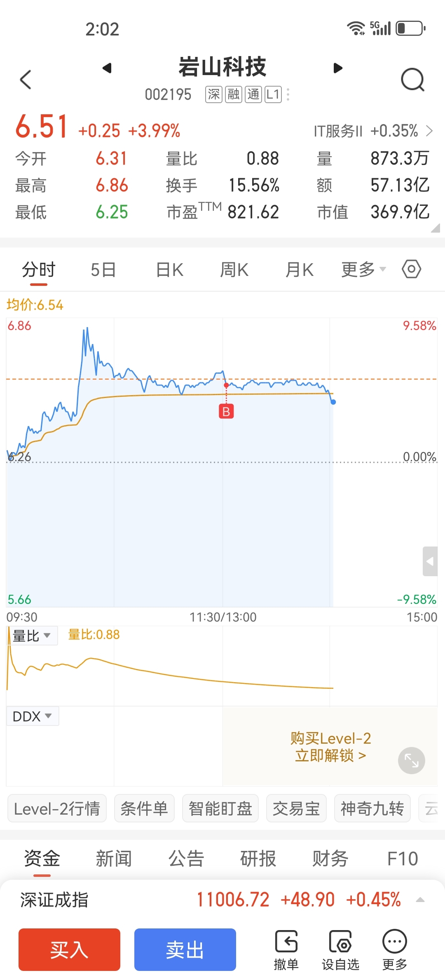Open the 更多 ellipsis icon in bottom bar
This screenshot has height=980, width=445.
click(394, 949)
